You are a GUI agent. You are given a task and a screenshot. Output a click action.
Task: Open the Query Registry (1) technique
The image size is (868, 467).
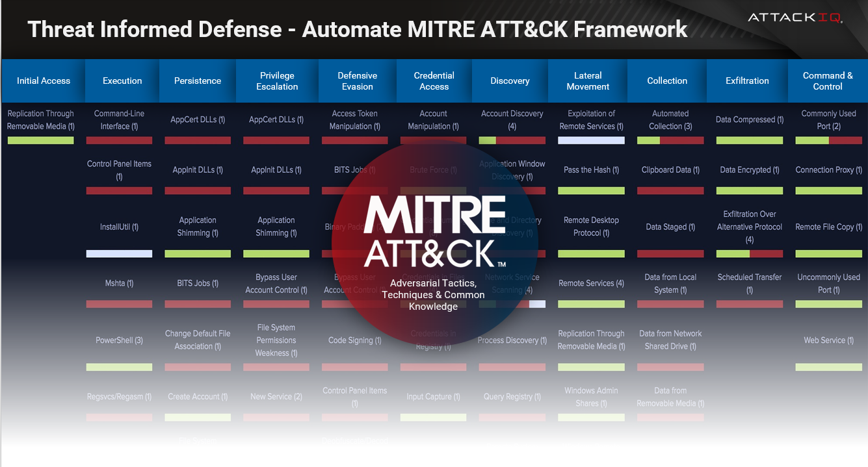tap(512, 396)
